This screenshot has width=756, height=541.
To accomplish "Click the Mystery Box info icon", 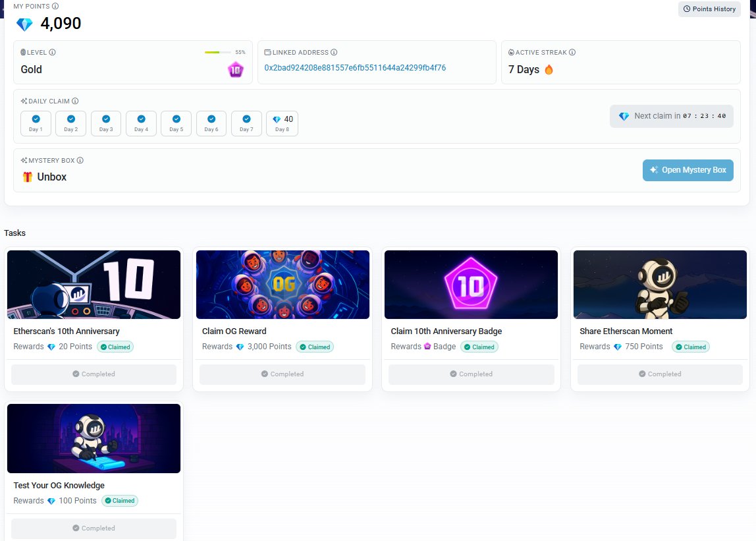I will click(x=80, y=160).
